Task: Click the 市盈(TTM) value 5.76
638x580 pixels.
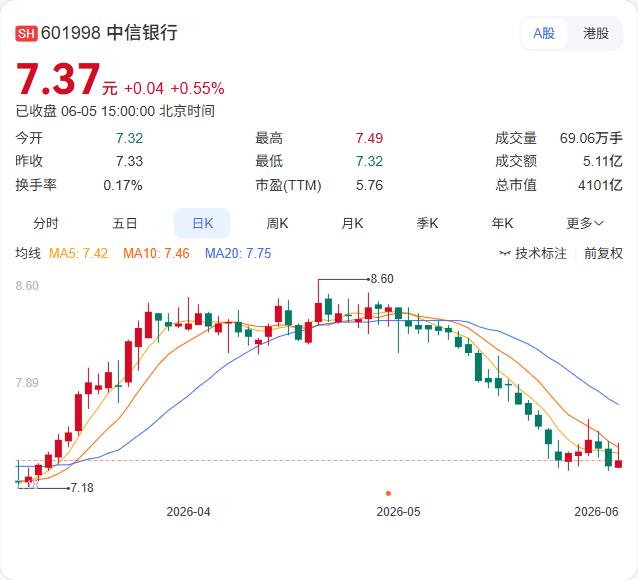Action: (369, 185)
